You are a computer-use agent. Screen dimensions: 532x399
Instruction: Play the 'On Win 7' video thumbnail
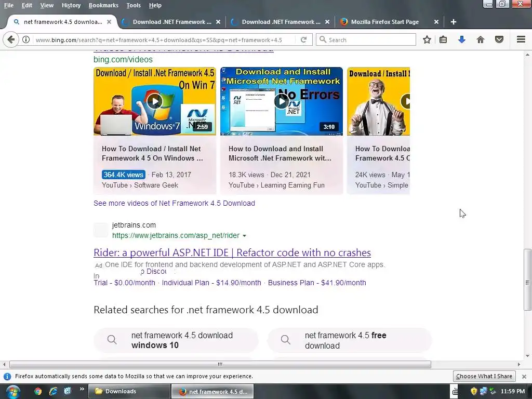[155, 101]
